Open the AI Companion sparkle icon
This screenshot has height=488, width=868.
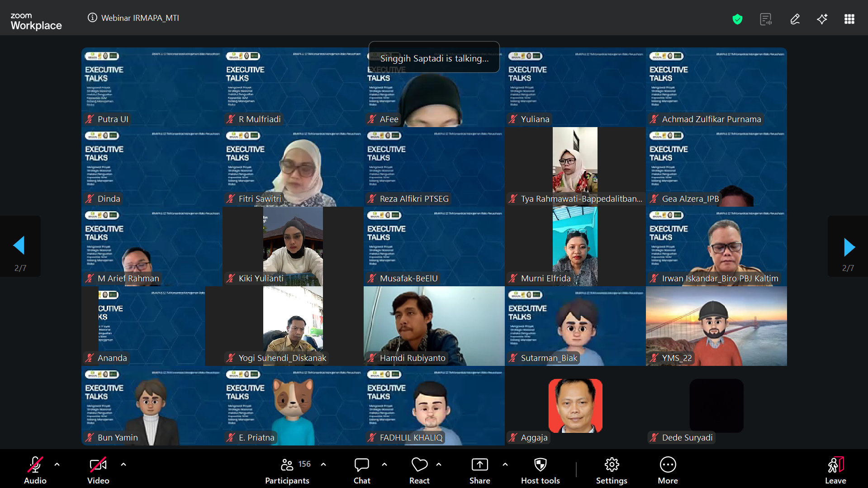coord(822,19)
